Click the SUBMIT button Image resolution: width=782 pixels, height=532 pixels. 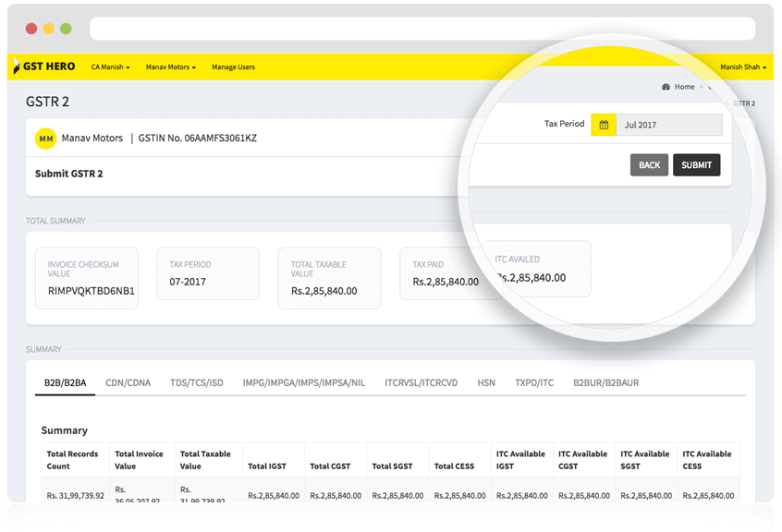click(697, 165)
